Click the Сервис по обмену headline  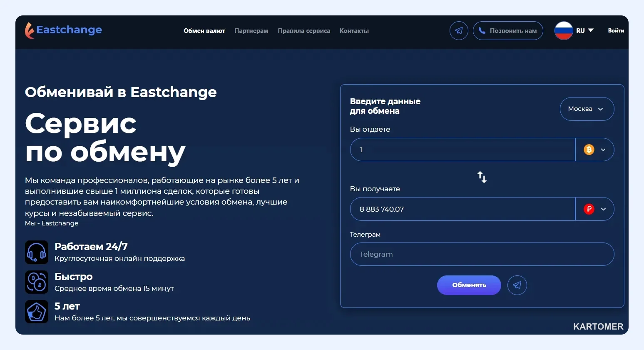(x=105, y=138)
